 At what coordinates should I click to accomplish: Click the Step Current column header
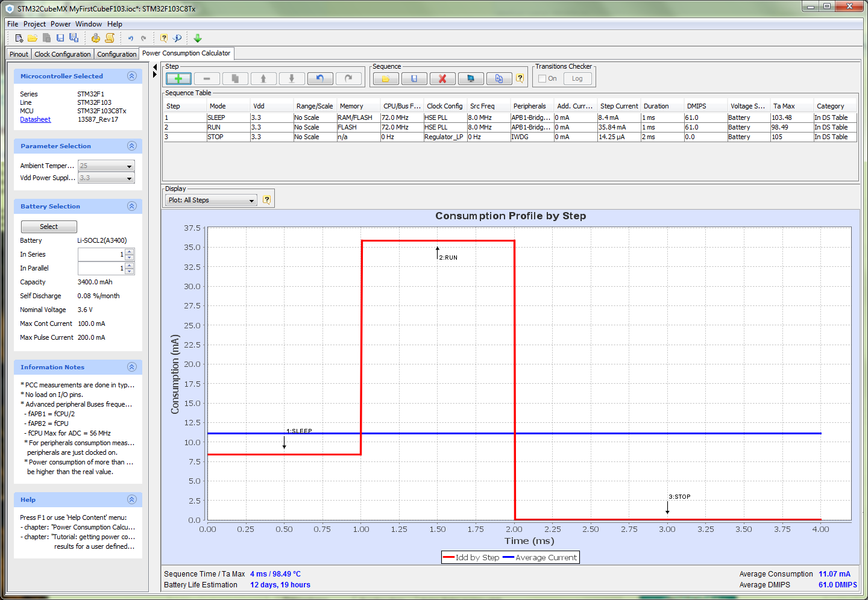[x=619, y=106]
